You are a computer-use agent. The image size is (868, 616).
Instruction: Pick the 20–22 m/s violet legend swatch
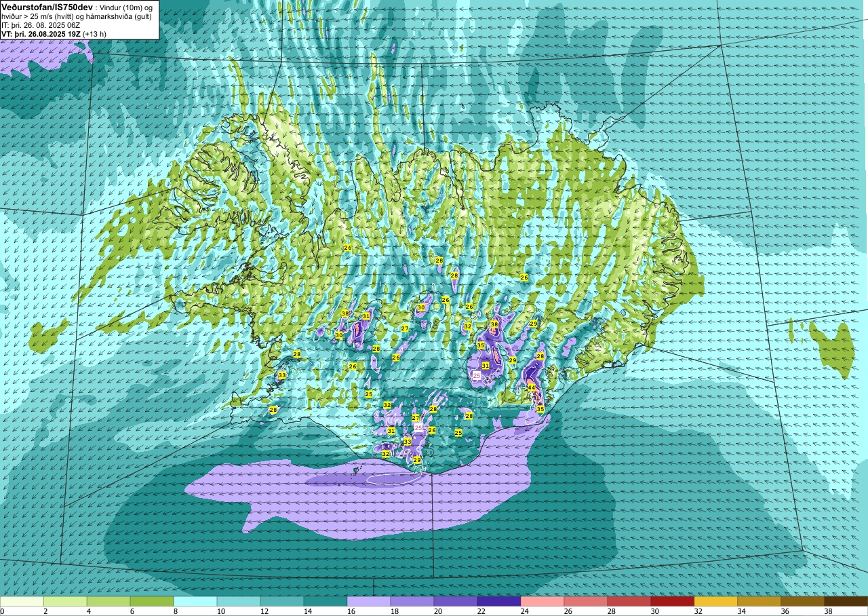456,601
